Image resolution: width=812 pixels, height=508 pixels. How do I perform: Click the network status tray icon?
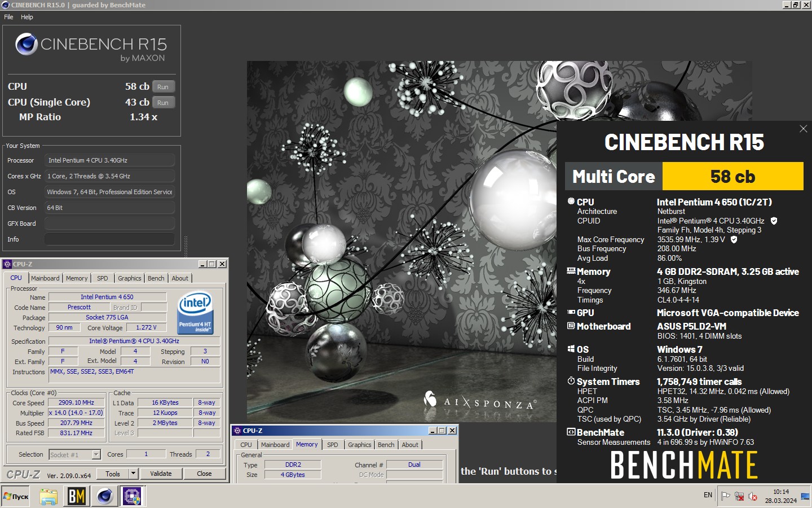pos(739,496)
